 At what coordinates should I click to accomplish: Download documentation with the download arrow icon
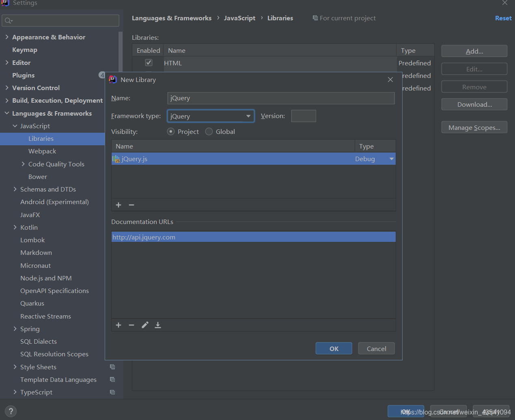[x=158, y=325]
